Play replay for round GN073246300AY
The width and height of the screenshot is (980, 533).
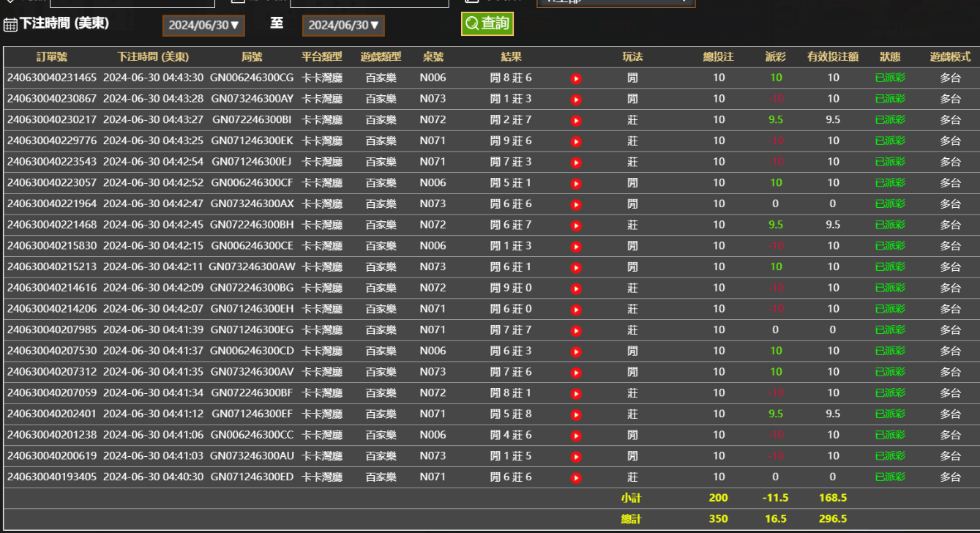[x=576, y=100]
